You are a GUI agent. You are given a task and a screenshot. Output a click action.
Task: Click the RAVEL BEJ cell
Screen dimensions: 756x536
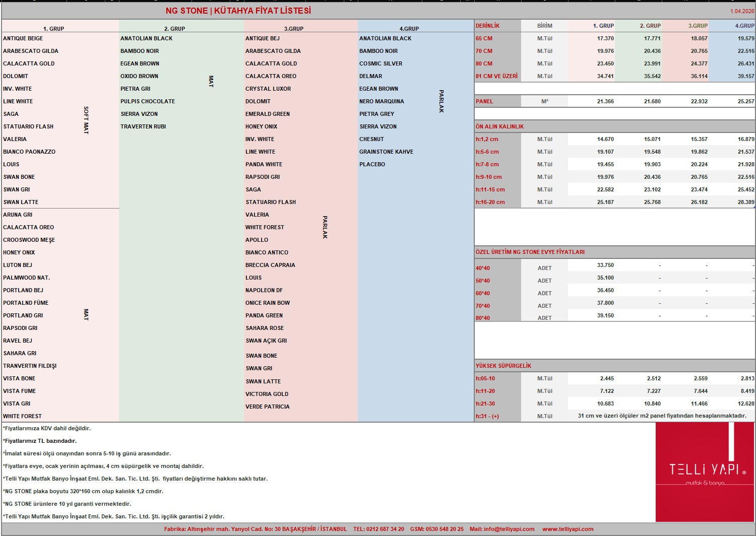click(18, 341)
